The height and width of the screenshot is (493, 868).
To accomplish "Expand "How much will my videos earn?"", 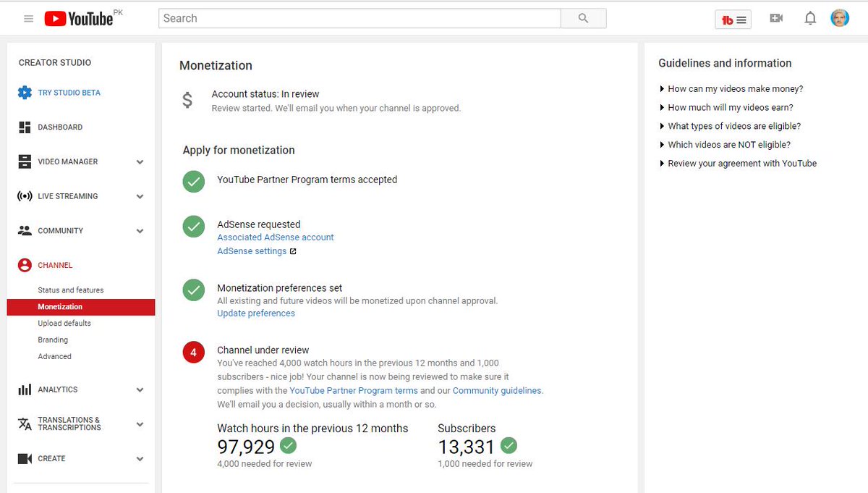I will click(726, 107).
